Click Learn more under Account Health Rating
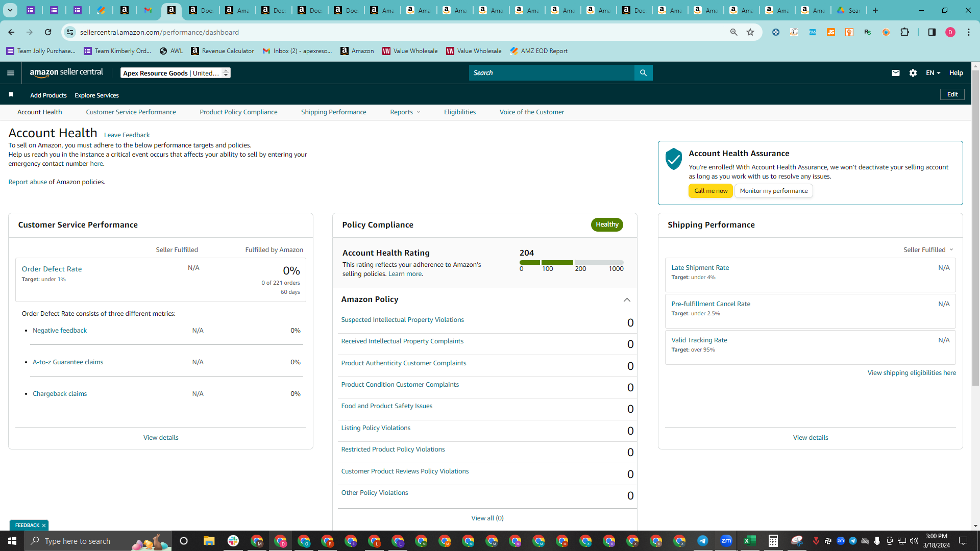 405,274
